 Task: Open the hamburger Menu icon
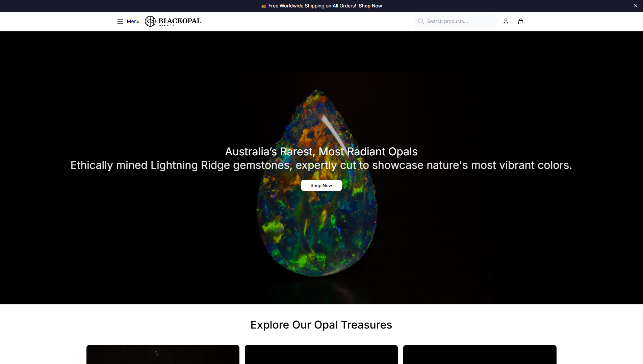(x=120, y=21)
